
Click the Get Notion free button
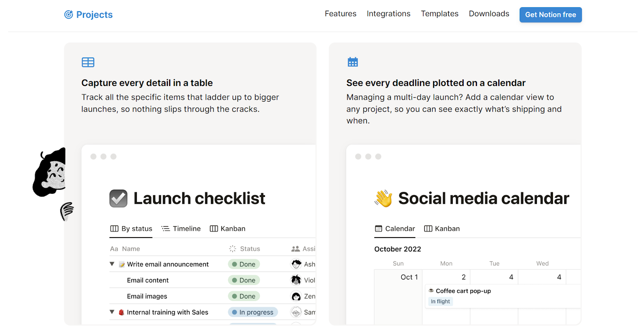point(550,15)
